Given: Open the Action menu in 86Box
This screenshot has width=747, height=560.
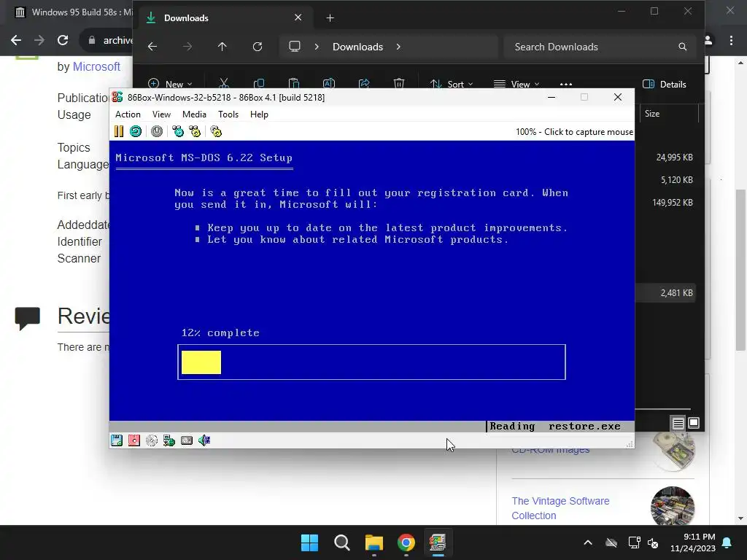Looking at the screenshot, I should [128, 114].
